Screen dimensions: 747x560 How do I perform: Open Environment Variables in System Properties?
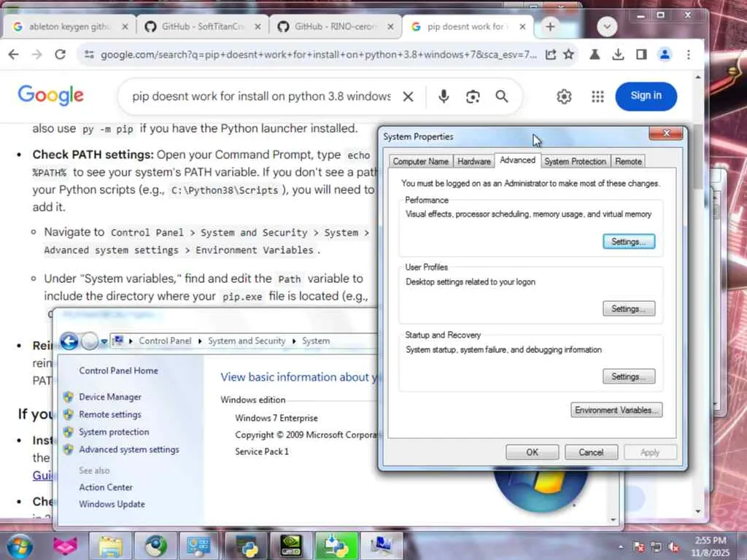coord(616,410)
